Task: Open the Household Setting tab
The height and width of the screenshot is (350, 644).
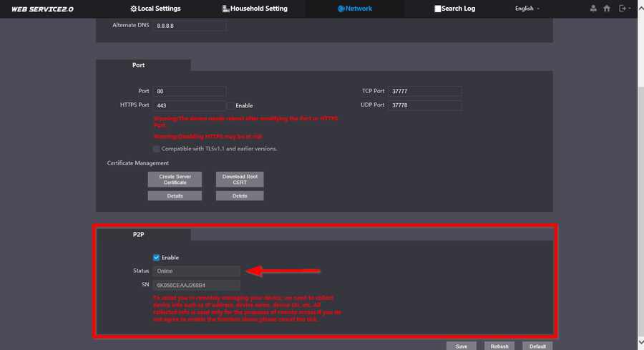Action: pyautogui.click(x=255, y=9)
